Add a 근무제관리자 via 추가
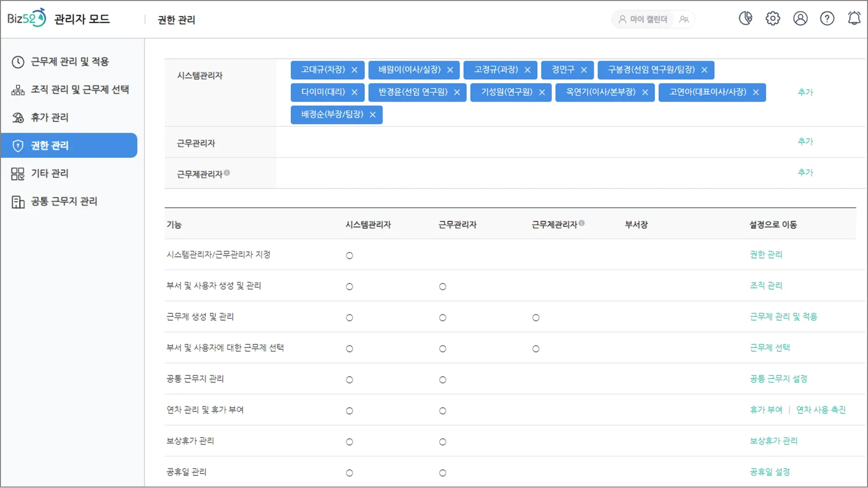This screenshot has width=868, height=488. pyautogui.click(x=806, y=173)
